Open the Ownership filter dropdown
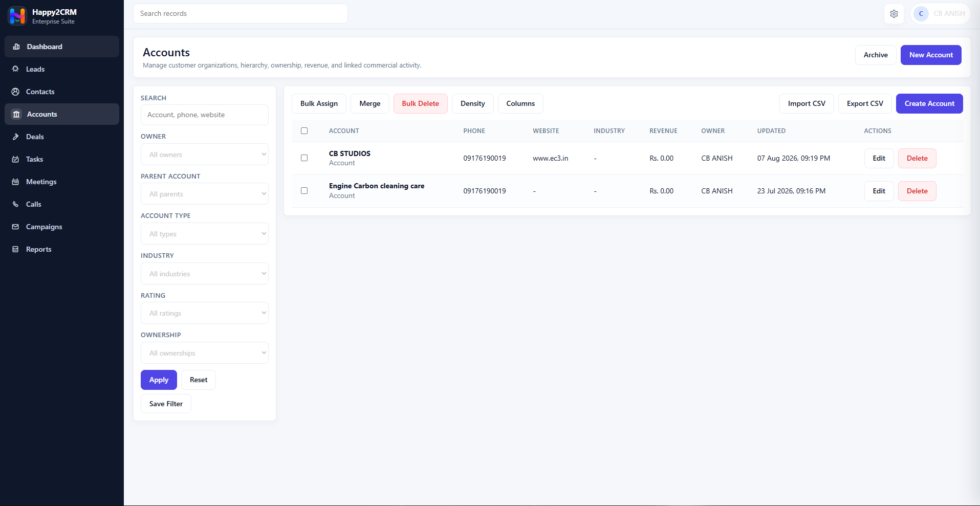980x506 pixels. point(205,353)
